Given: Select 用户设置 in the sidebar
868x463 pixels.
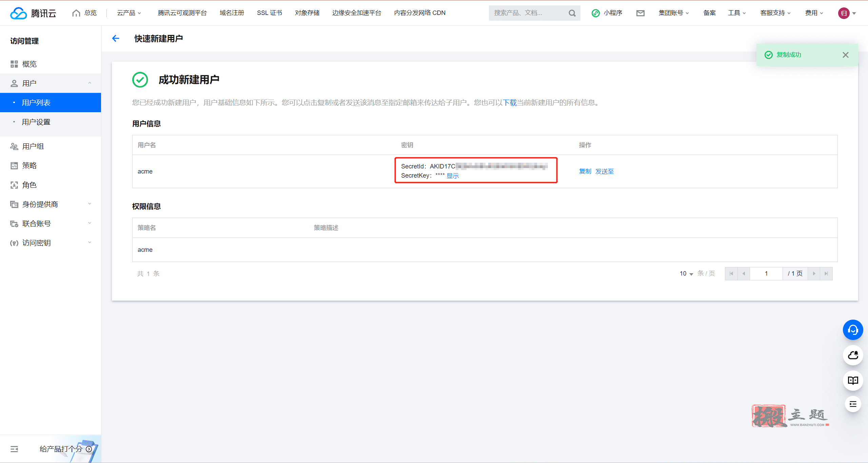Looking at the screenshot, I should tap(51, 122).
